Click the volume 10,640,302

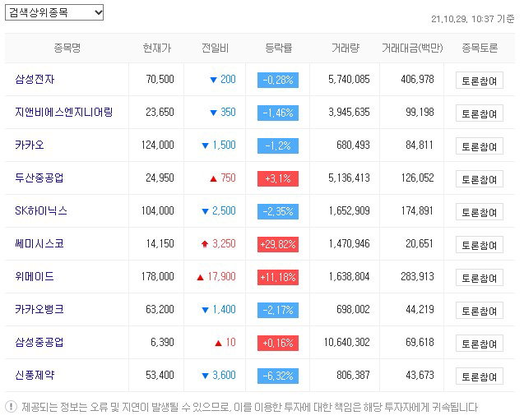point(346,343)
